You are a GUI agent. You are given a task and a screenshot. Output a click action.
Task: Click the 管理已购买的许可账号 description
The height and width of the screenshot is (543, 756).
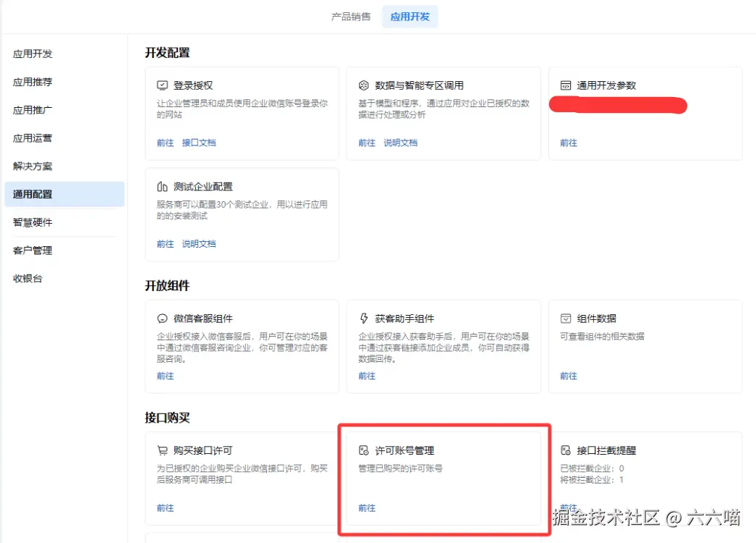pyautogui.click(x=400, y=468)
